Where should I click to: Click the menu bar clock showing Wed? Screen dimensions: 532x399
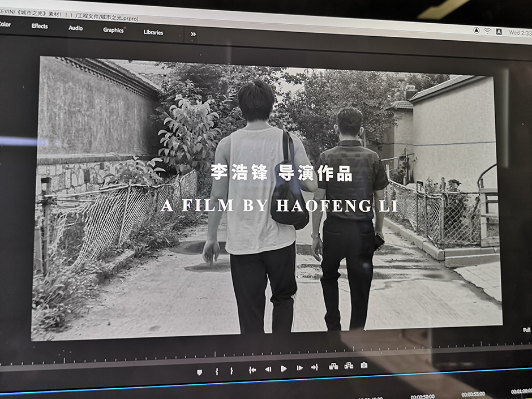point(520,33)
